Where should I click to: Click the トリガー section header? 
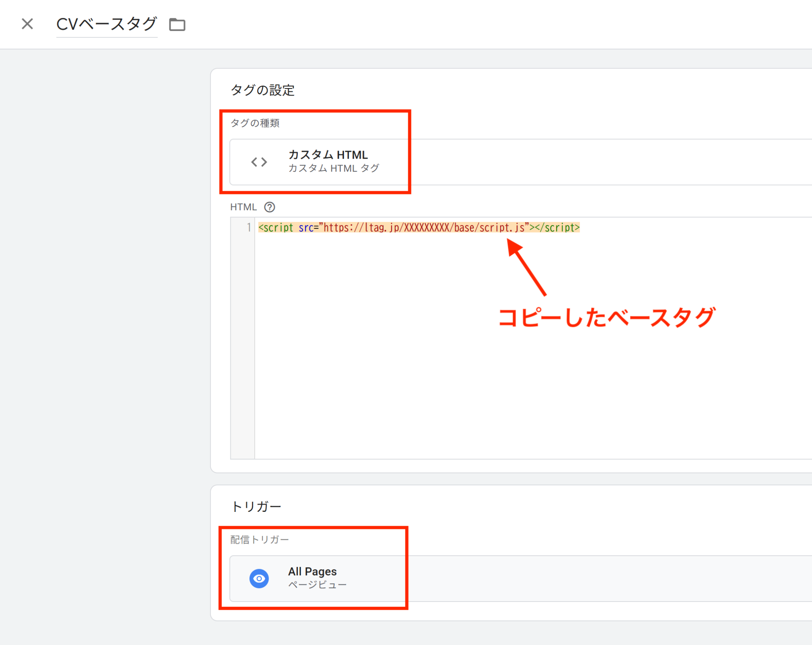(256, 506)
